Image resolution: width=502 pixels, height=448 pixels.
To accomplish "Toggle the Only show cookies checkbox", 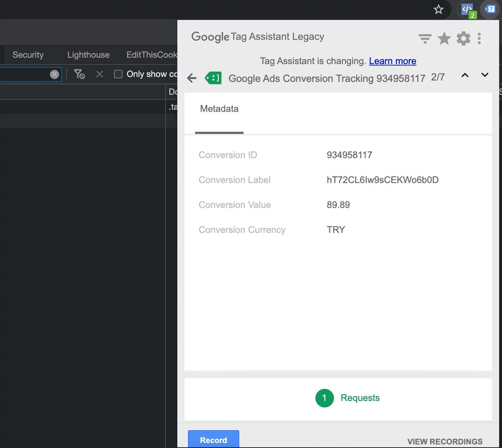I will point(118,74).
